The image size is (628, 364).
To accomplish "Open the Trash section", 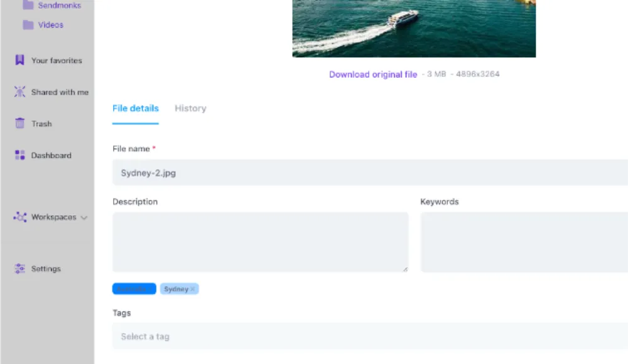I will click(x=41, y=124).
